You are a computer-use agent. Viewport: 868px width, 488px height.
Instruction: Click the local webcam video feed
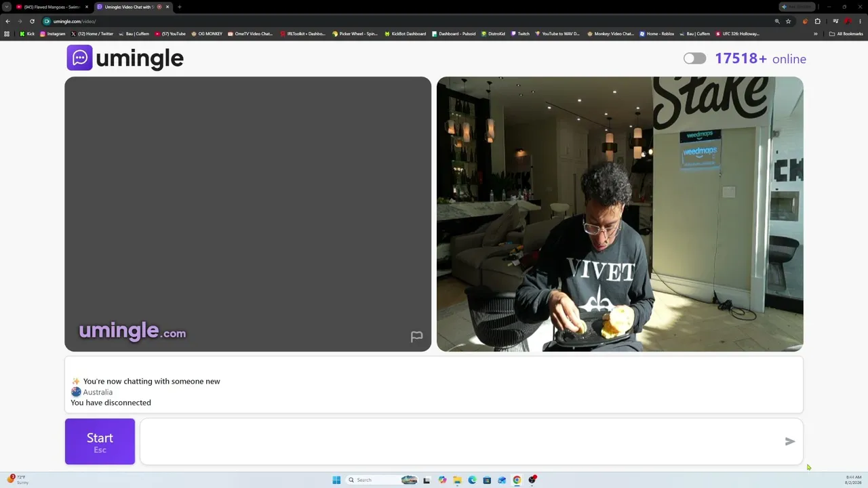tap(620, 214)
